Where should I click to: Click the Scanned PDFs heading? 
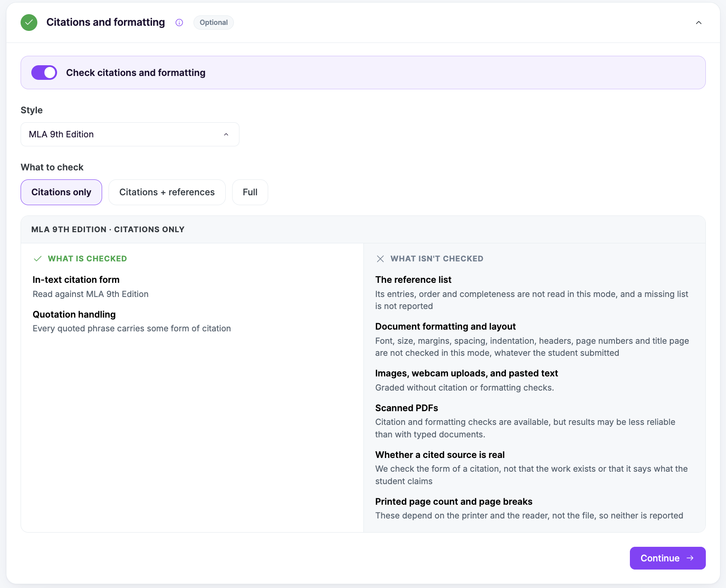pyautogui.click(x=407, y=408)
